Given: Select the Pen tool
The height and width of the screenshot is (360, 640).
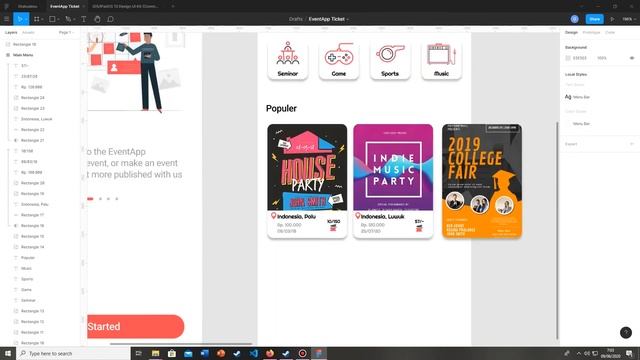Looking at the screenshot, I should point(68,19).
